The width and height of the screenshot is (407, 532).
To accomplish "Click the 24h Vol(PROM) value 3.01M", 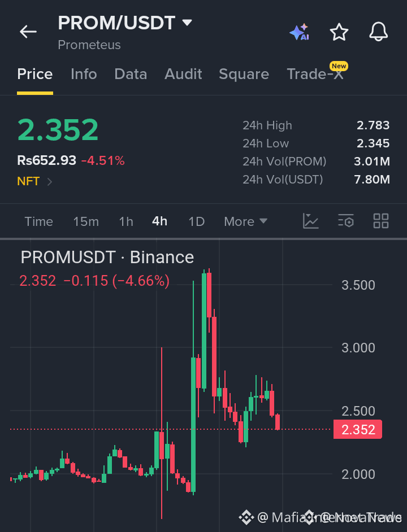I will pyautogui.click(x=371, y=162).
